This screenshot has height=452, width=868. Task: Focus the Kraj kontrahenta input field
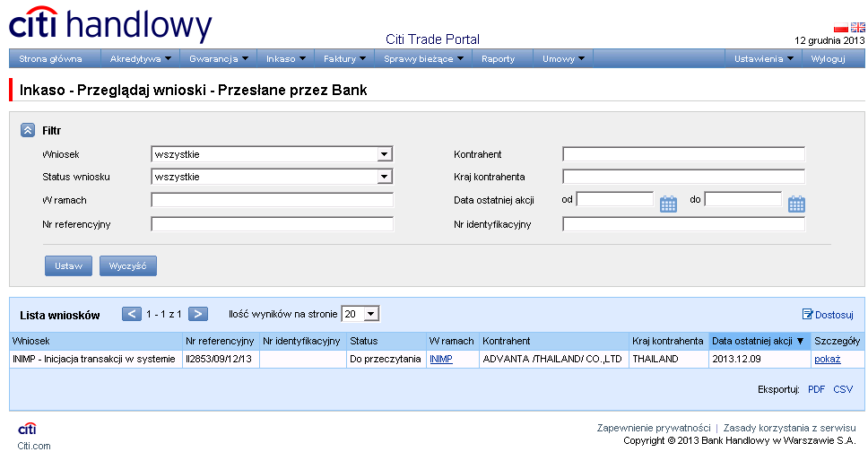coord(683,177)
